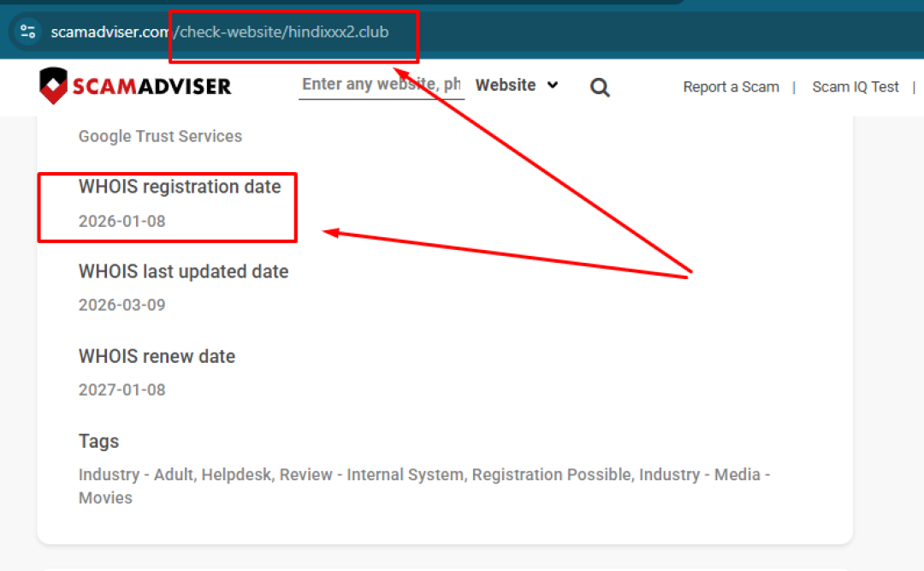The image size is (924, 571).
Task: Open the Scam IQ Test link
Action: pos(855,86)
